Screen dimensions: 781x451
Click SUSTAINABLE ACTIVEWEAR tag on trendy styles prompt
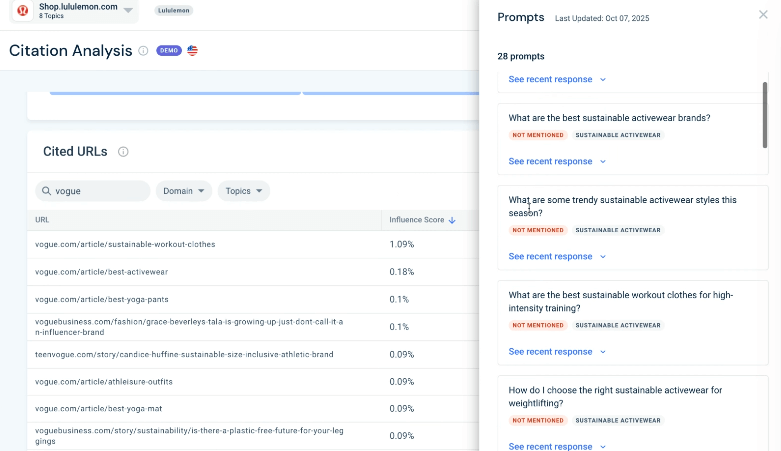[x=618, y=230]
